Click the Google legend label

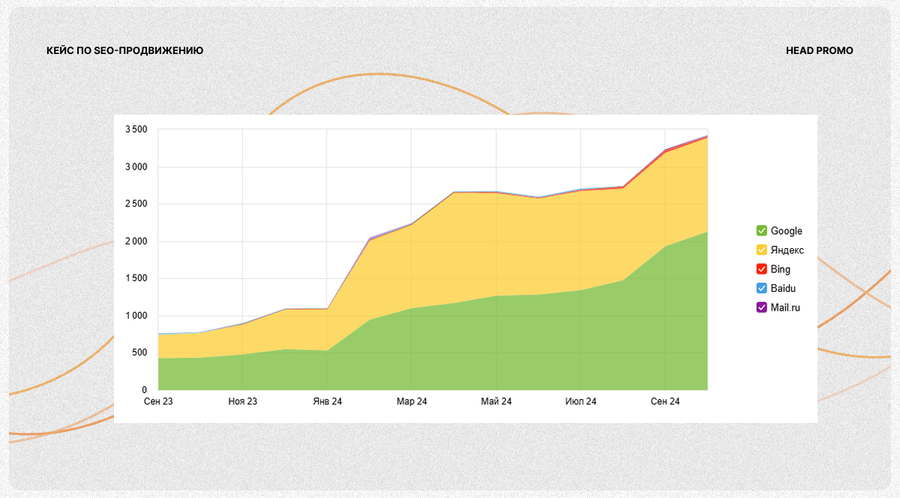click(x=786, y=231)
